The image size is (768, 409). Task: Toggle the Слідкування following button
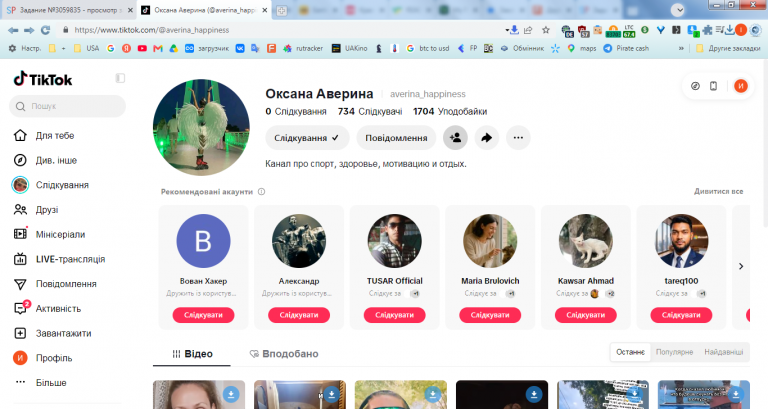click(x=307, y=138)
